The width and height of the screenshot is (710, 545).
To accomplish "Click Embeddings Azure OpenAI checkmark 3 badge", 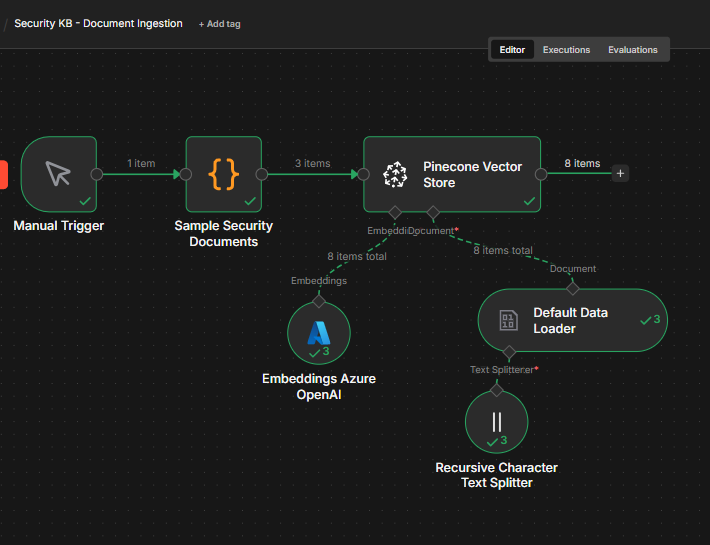I will pyautogui.click(x=319, y=352).
